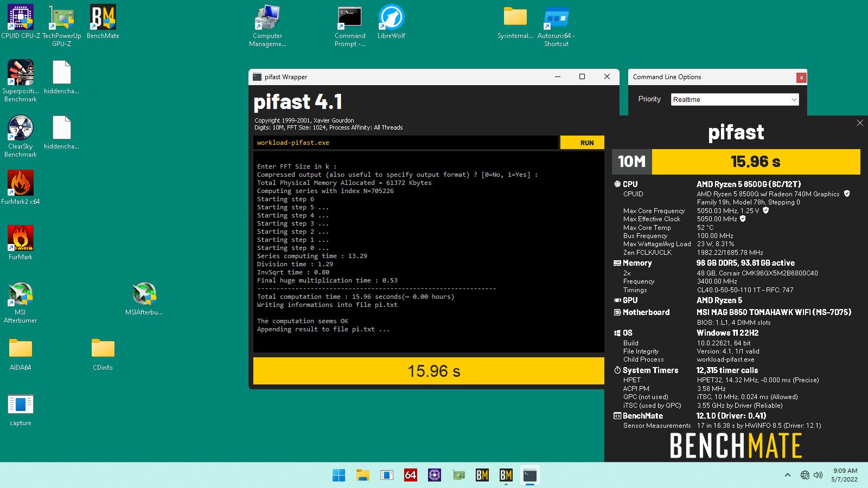This screenshot has height=488, width=868.
Task: Open CPUID CPU-Z desktop shortcut
Action: 21,22
